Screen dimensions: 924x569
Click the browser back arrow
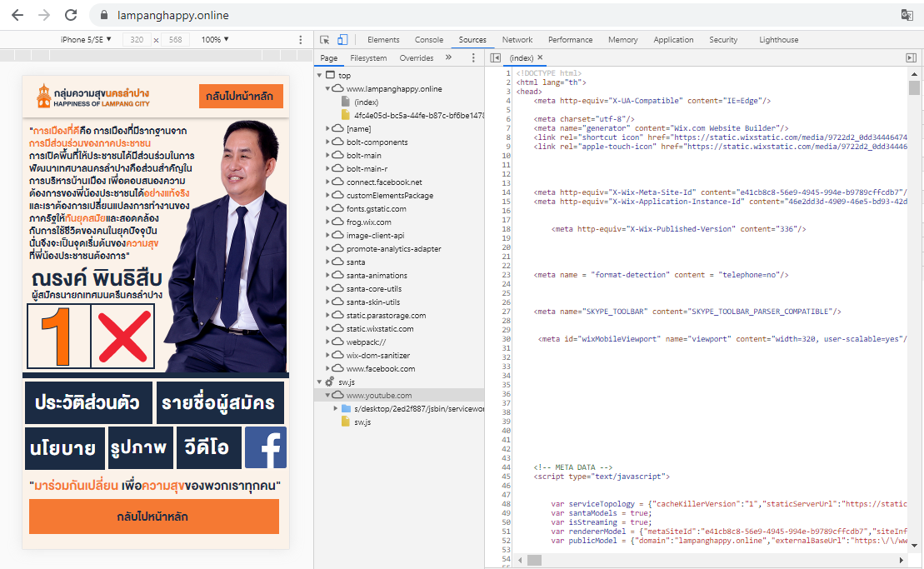(17, 15)
